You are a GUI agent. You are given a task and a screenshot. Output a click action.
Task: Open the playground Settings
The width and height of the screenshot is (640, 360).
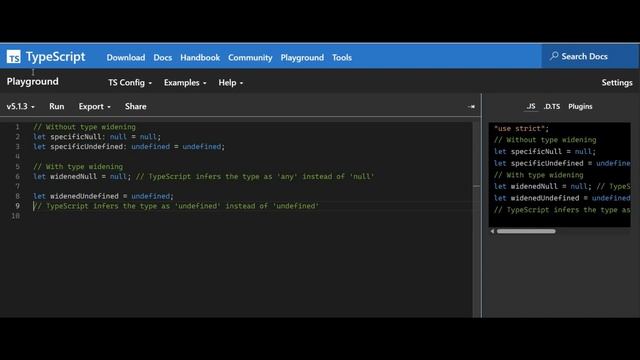(x=617, y=82)
